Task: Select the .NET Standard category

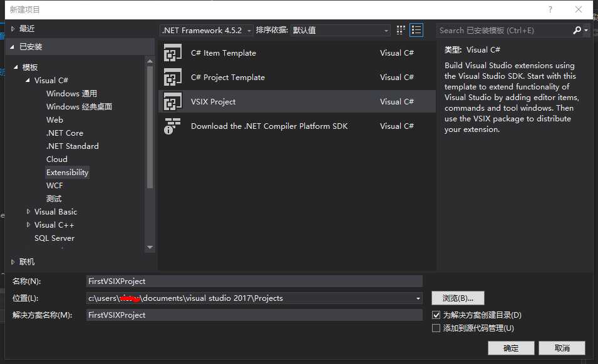Action: [72, 146]
